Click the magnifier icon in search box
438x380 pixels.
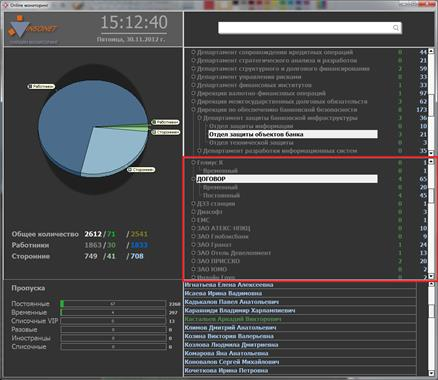tap(396, 28)
